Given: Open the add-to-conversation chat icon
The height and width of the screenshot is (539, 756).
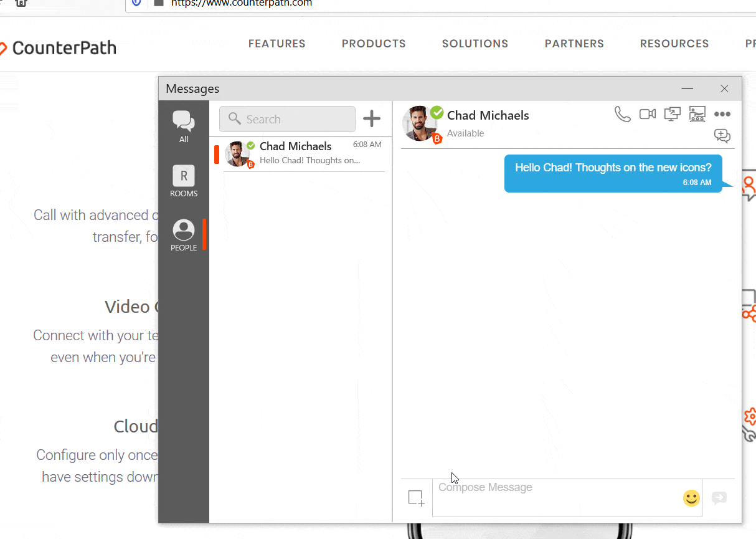Looking at the screenshot, I should [722, 136].
